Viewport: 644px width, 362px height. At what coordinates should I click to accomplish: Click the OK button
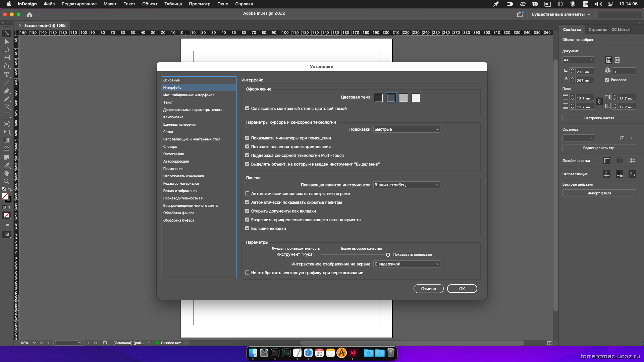462,289
